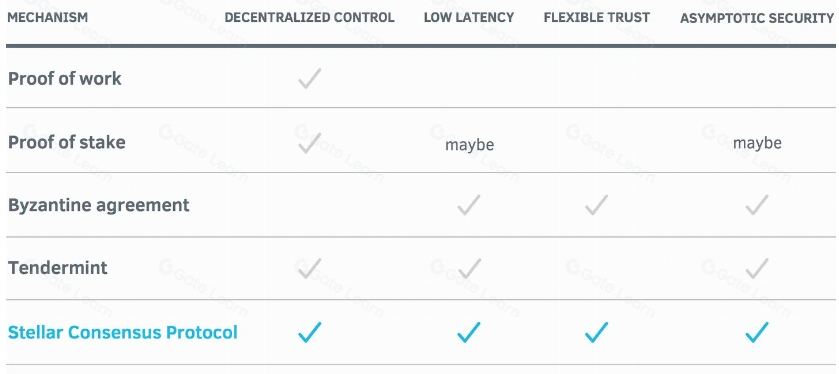Click Stellar blue decentralized control checkmark
The width and height of the screenshot is (839, 374).
(x=310, y=332)
